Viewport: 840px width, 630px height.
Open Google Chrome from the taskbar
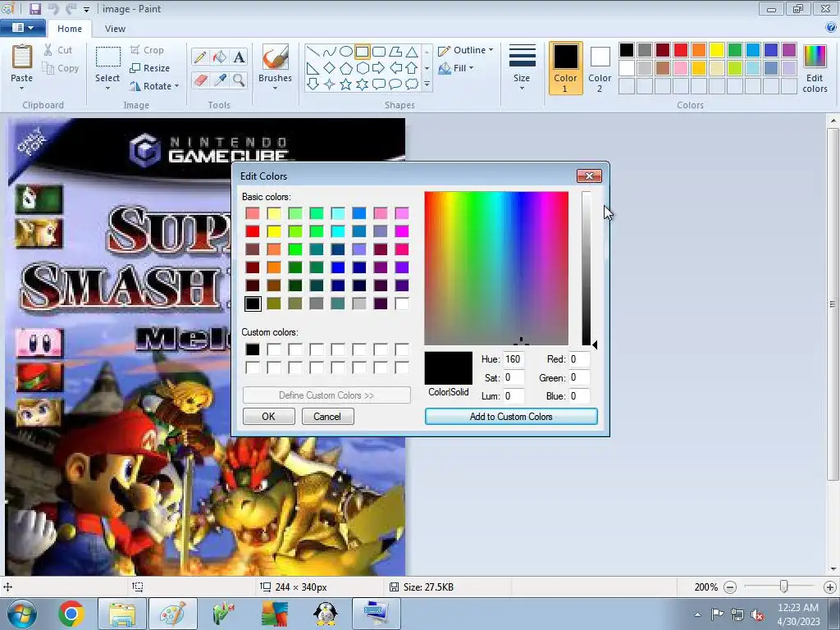tap(71, 614)
